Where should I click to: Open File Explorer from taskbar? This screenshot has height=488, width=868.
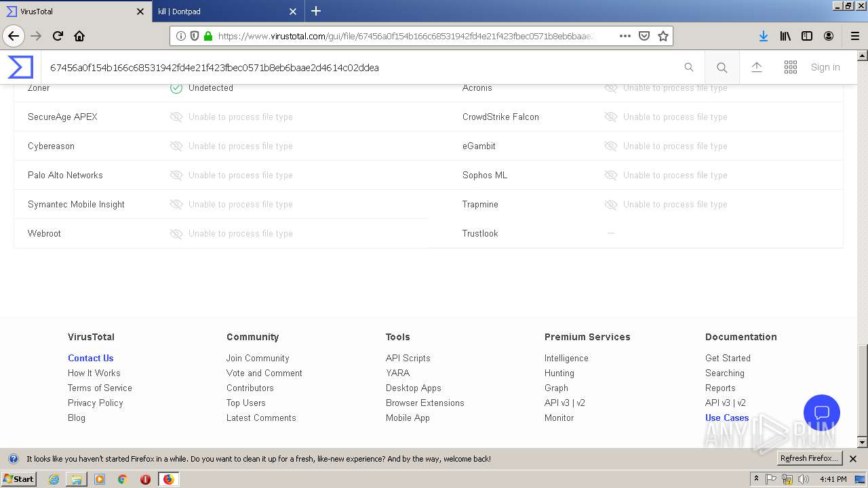click(77, 479)
